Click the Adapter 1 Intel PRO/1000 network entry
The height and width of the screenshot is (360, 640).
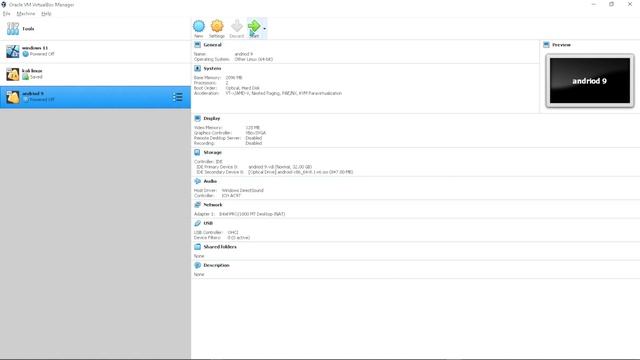252,214
